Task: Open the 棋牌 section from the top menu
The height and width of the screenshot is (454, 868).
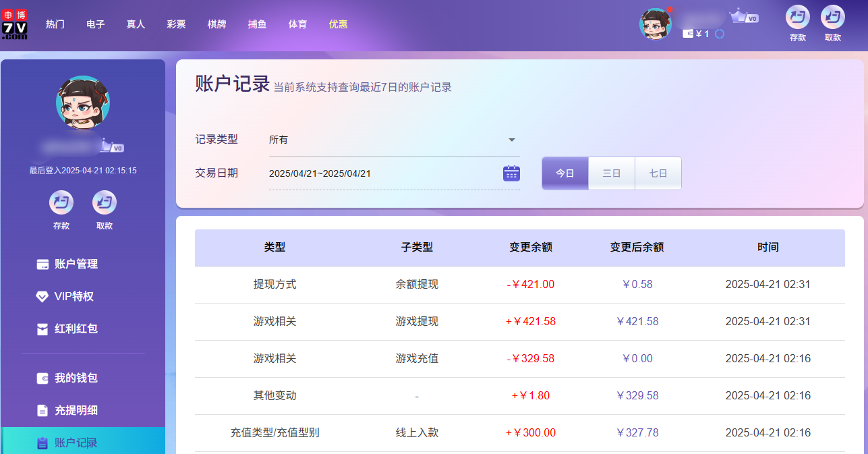Action: click(x=216, y=24)
